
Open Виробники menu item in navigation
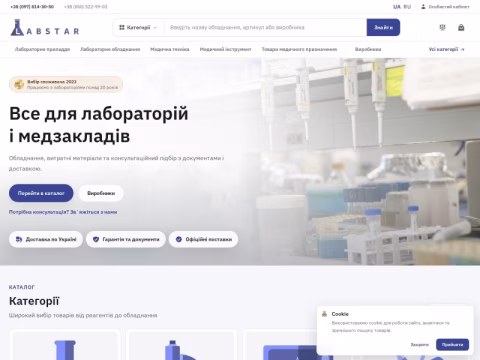[368, 49]
